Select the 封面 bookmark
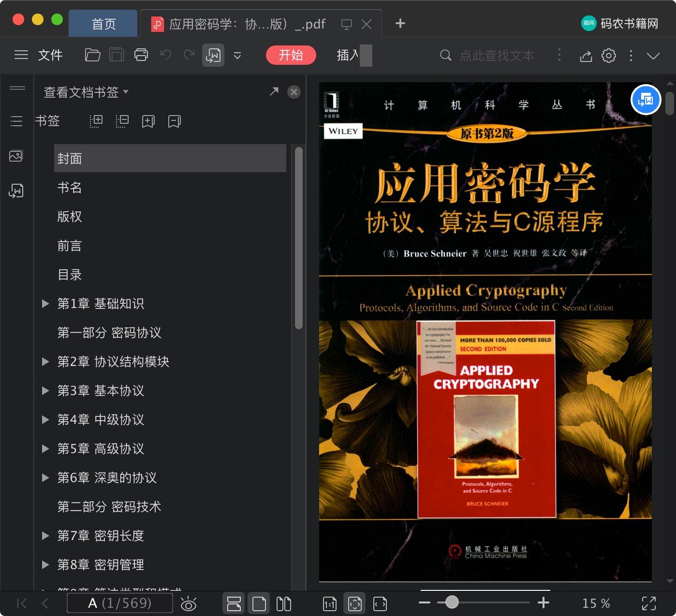 click(170, 158)
